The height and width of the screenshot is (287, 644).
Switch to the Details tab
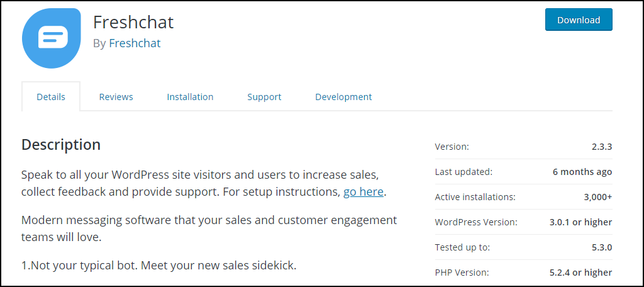51,97
